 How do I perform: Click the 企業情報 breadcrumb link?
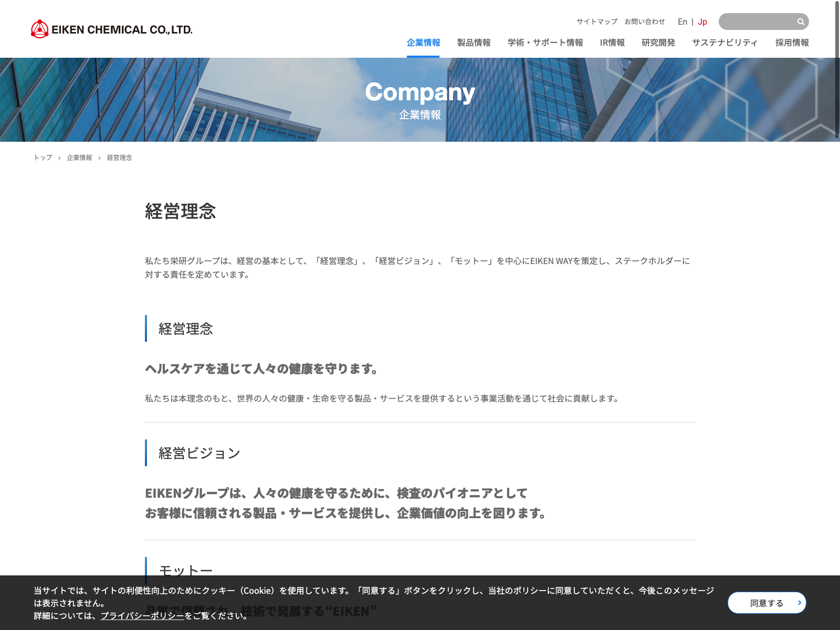[x=79, y=157]
